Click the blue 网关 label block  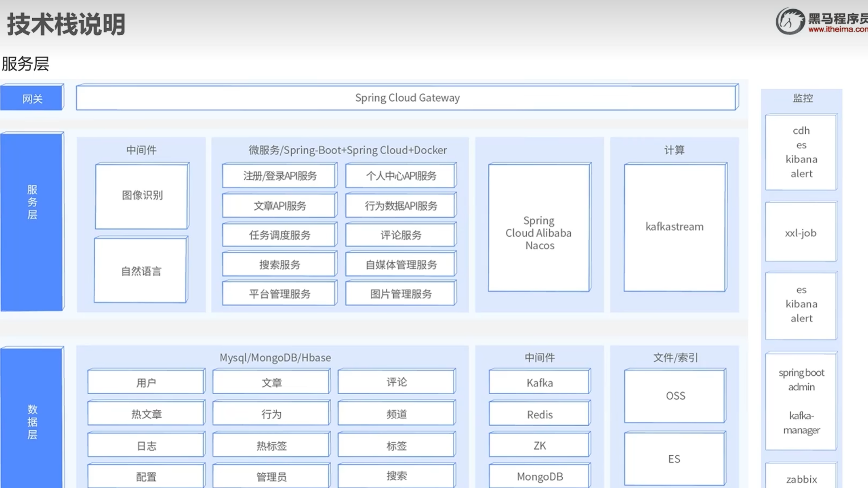pos(32,98)
